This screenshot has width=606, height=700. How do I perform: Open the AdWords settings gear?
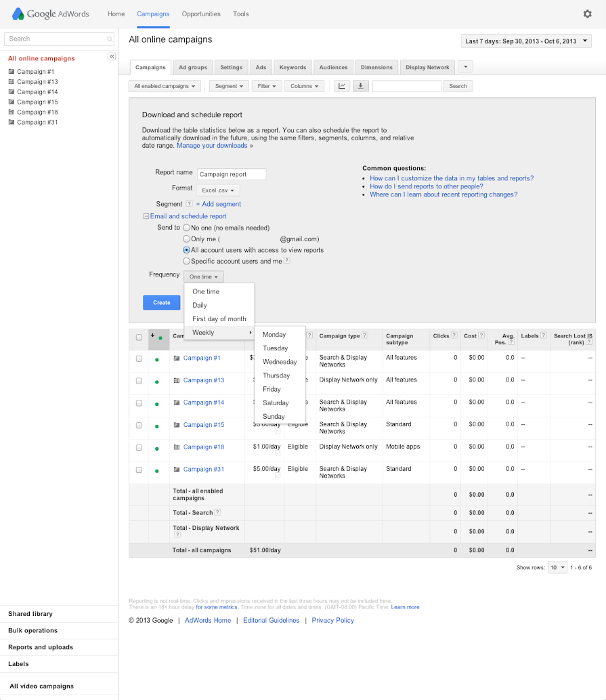pos(587,14)
